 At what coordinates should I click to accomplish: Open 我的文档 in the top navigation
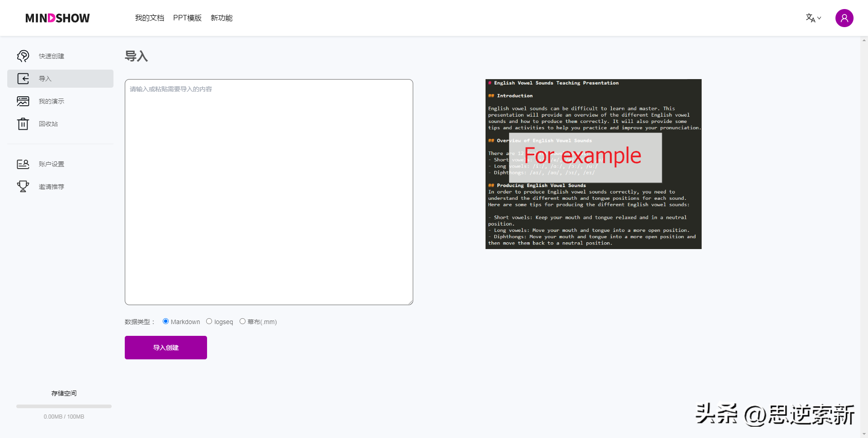(x=150, y=18)
